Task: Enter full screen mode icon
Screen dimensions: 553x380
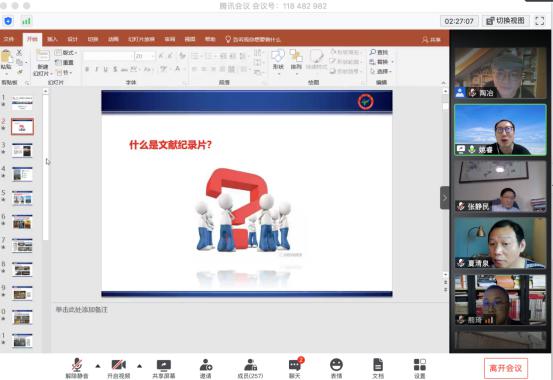Action: pos(540,21)
